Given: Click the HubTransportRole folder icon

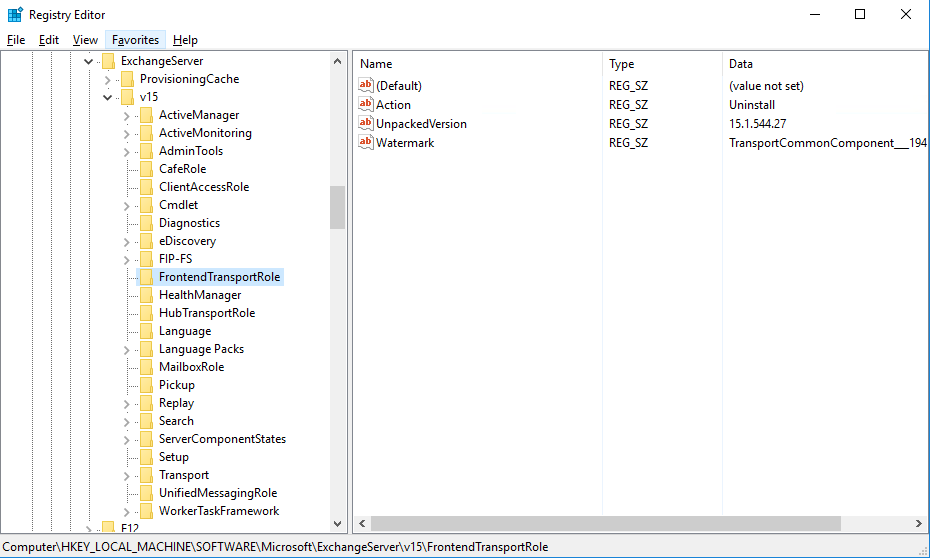Looking at the screenshot, I should (x=146, y=313).
